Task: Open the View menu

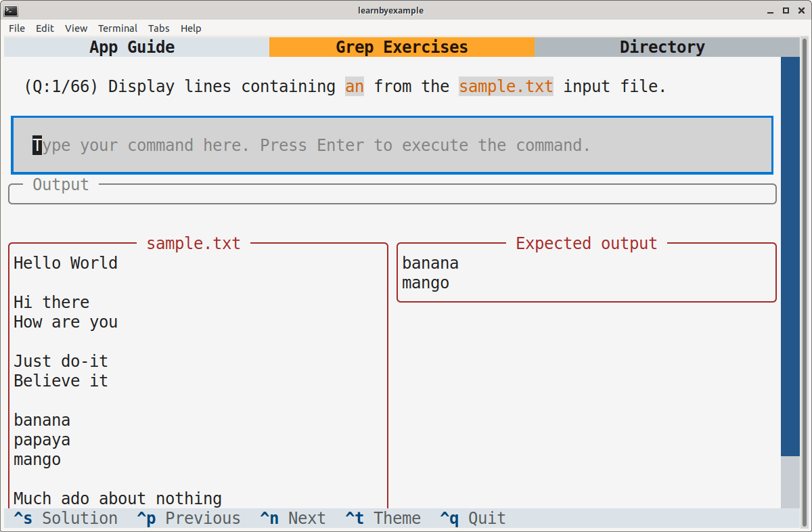Action: coord(76,28)
